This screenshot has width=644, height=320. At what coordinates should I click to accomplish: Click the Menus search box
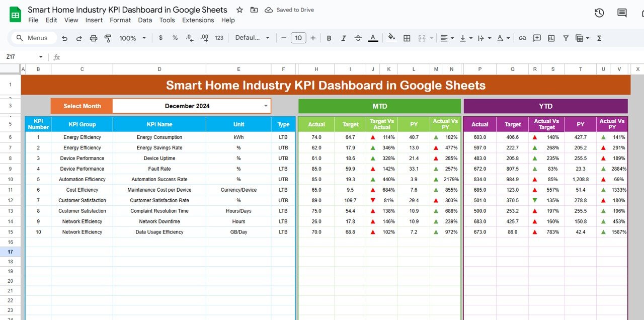33,38
